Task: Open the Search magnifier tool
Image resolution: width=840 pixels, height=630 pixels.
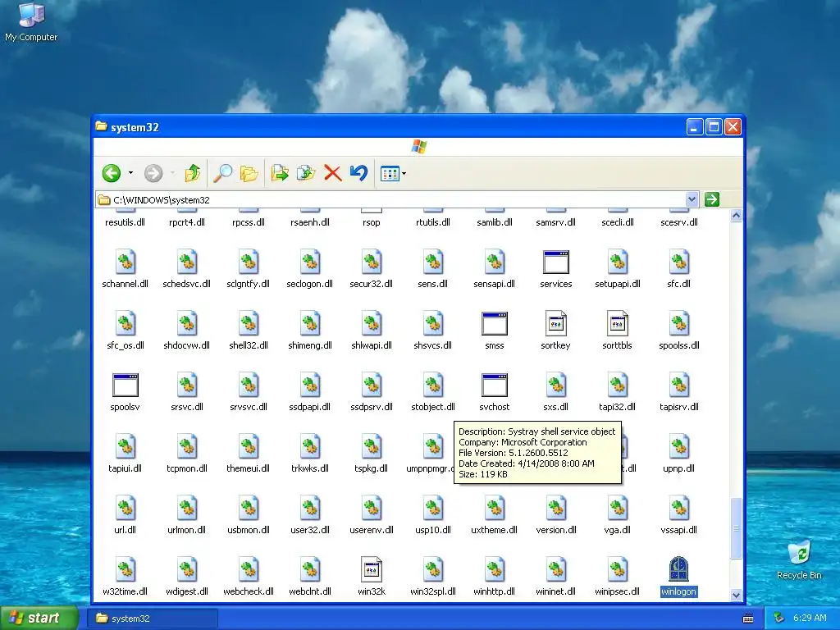Action: tap(222, 173)
